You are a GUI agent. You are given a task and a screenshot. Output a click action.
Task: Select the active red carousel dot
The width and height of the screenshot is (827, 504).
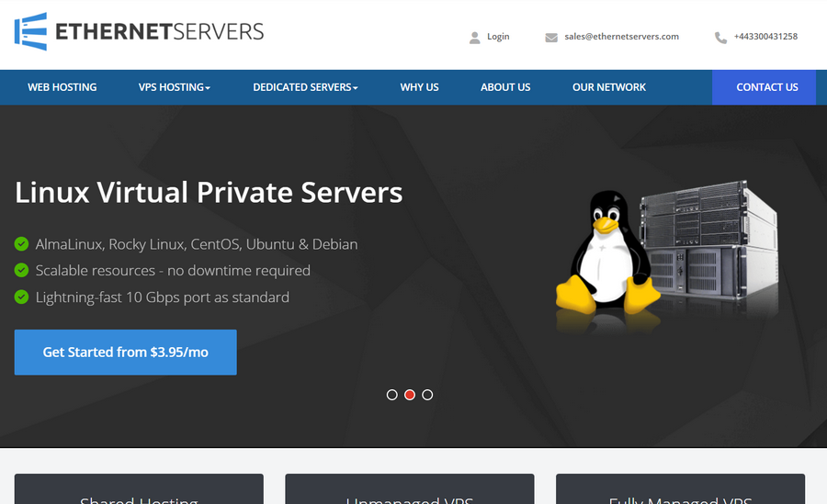point(410,395)
